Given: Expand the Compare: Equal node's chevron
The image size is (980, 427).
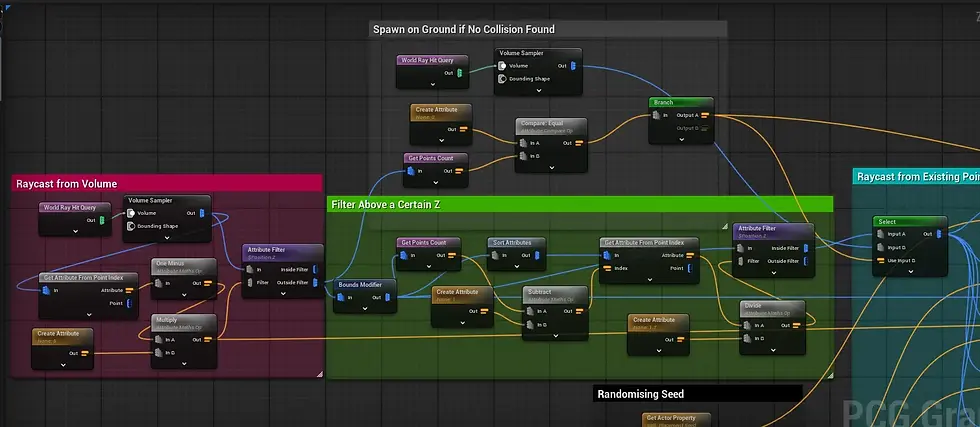Looking at the screenshot, I should point(551,168).
